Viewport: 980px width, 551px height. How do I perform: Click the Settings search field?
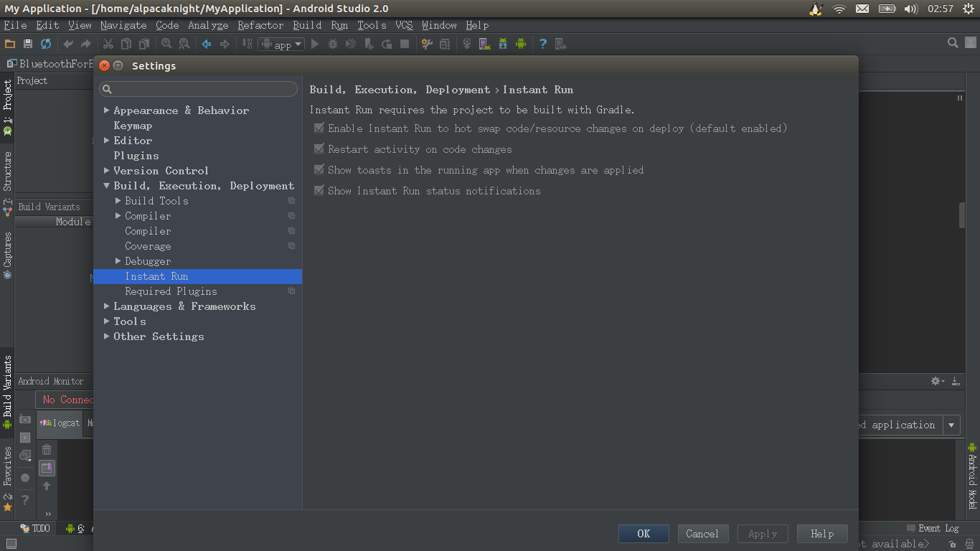click(199, 89)
